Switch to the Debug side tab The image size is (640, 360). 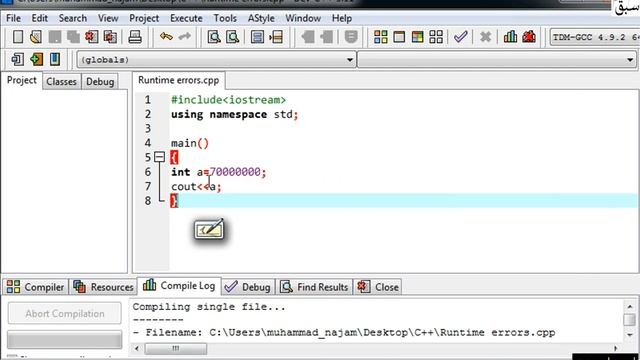[x=100, y=82]
